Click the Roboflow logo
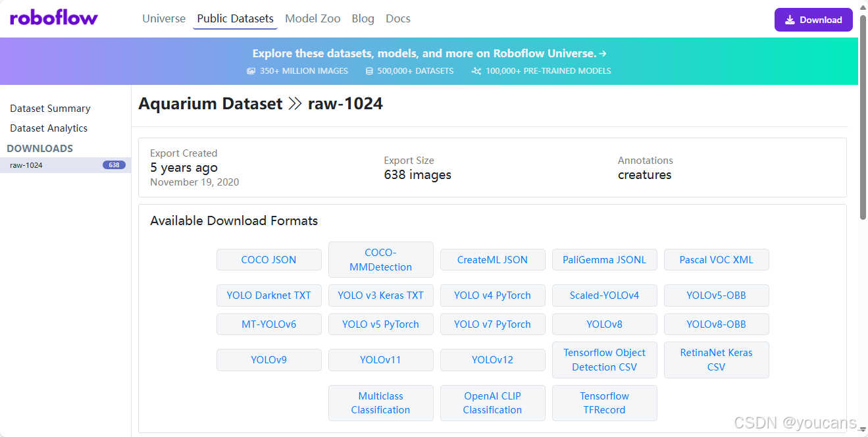The height and width of the screenshot is (437, 868). (54, 18)
